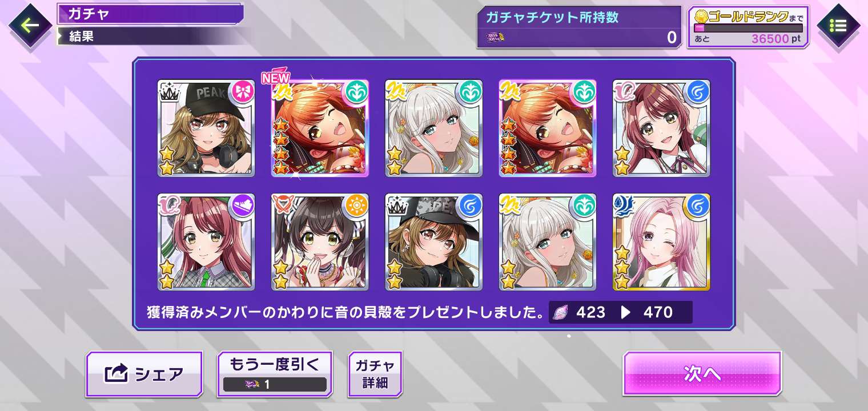Pull again with もう一度引く button
The height and width of the screenshot is (411, 868).
tap(275, 374)
